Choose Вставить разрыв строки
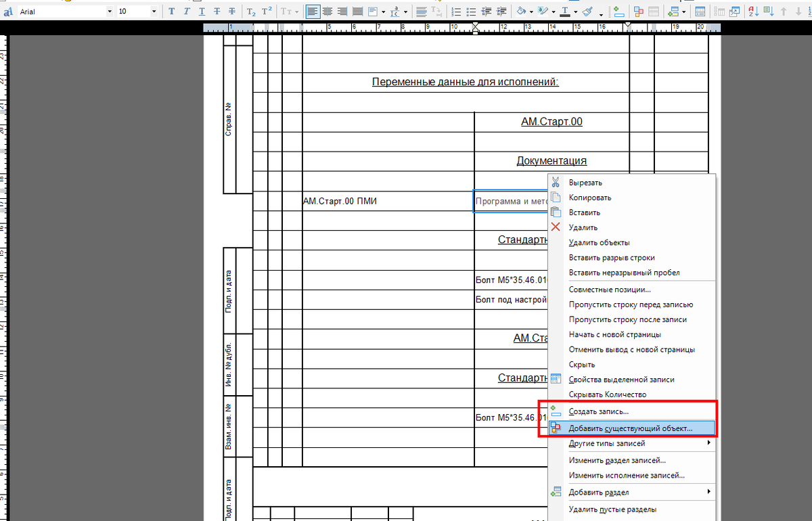 click(x=631, y=258)
